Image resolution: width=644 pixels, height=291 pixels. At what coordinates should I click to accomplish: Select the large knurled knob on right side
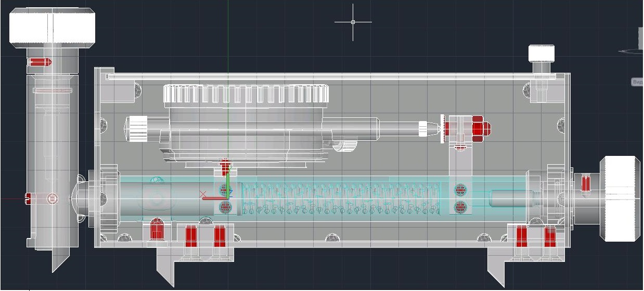point(620,198)
